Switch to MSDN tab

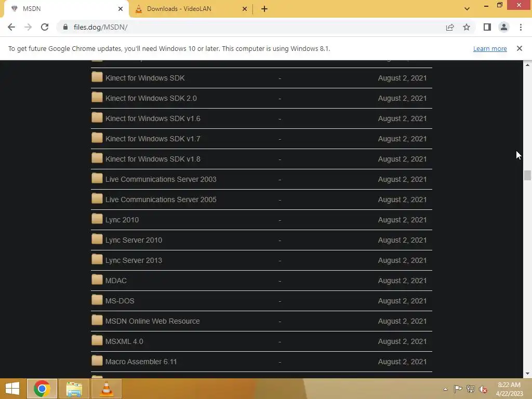(66, 9)
